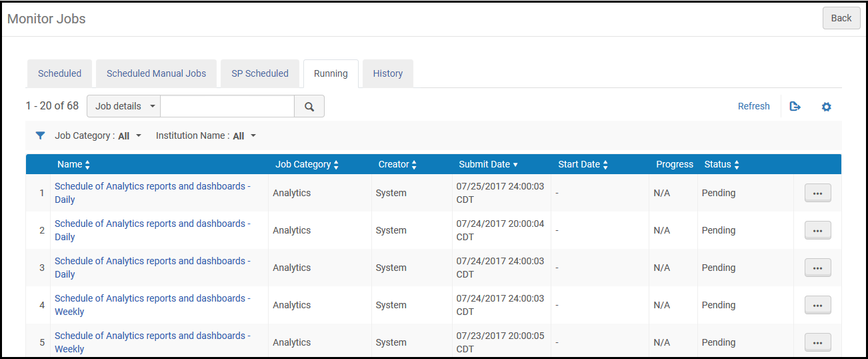The image size is (868, 359).
Task: Open the gear settings icon
Action: 826,107
